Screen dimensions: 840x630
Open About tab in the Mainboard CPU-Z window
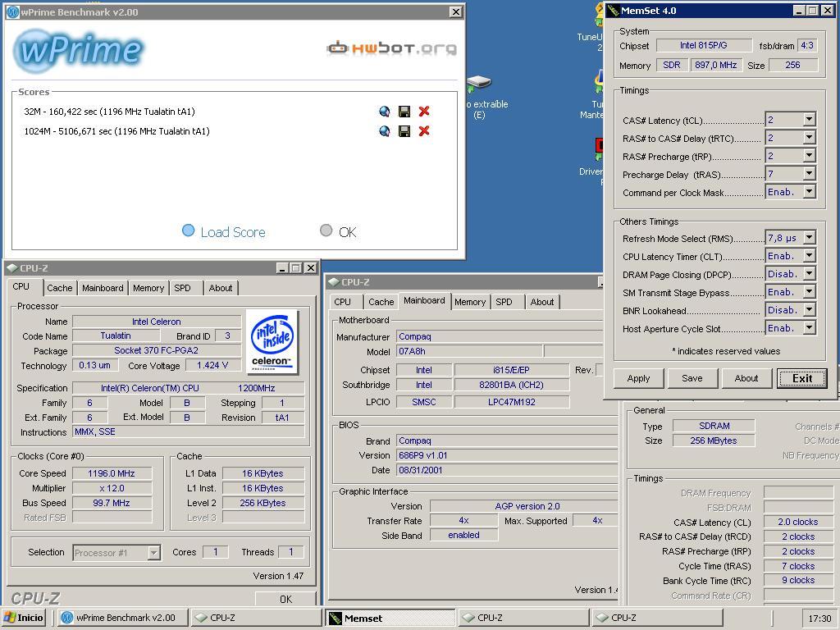(542, 302)
